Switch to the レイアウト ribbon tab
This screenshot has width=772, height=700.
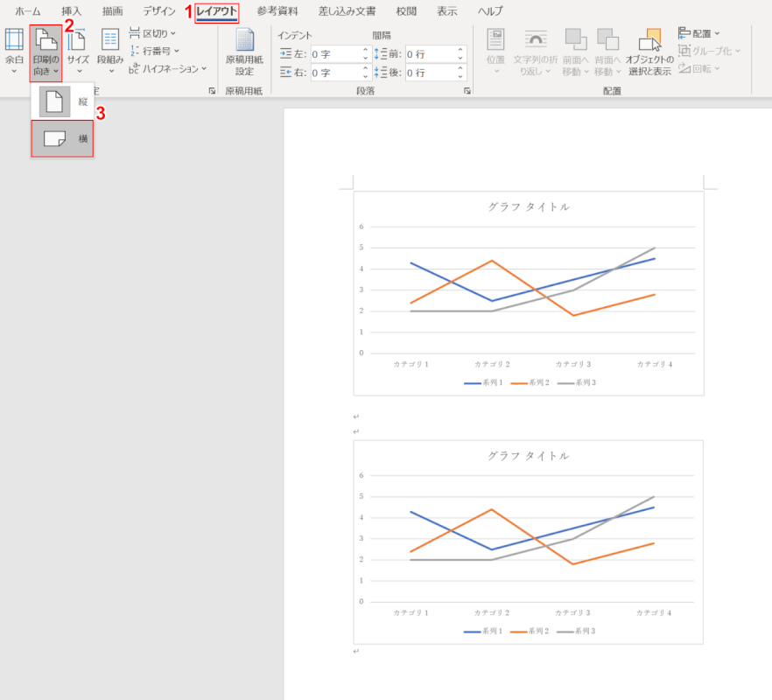coord(216,11)
